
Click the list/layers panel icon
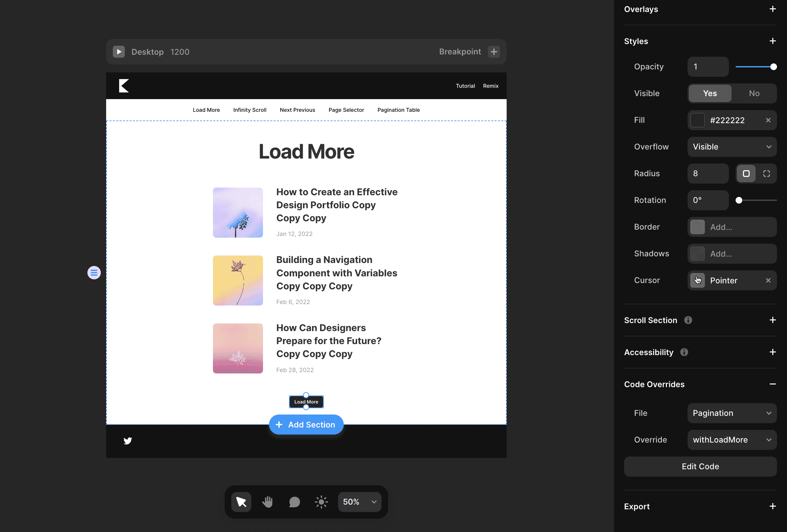94,273
